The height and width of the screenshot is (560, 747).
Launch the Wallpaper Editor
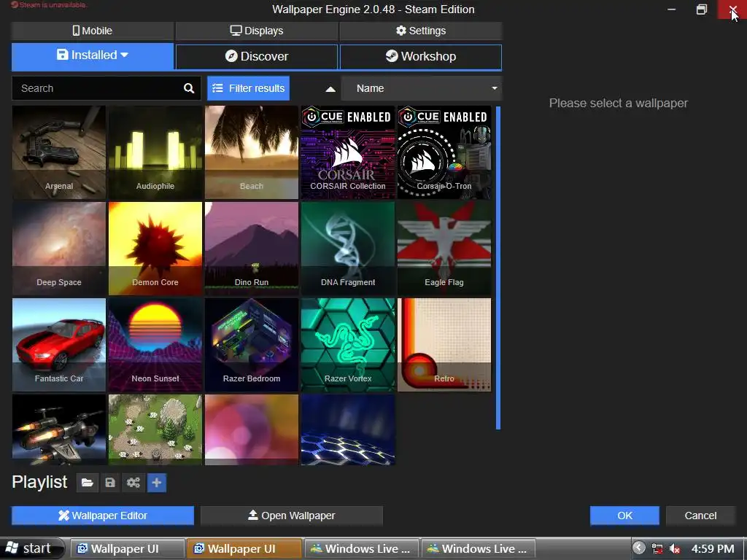[103, 516]
